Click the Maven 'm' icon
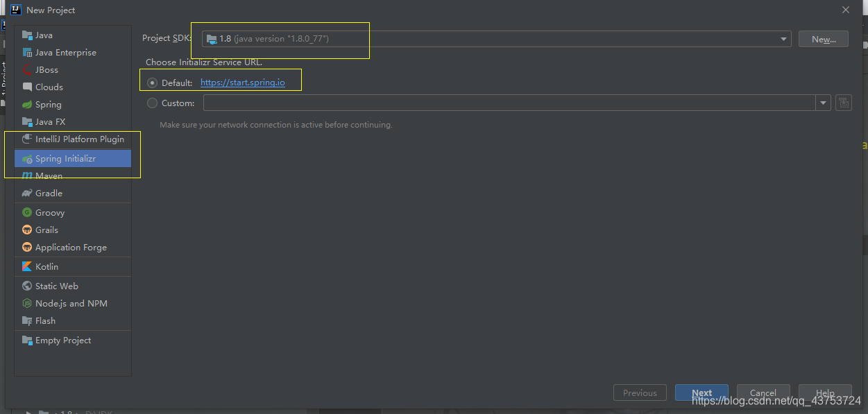 [27, 176]
